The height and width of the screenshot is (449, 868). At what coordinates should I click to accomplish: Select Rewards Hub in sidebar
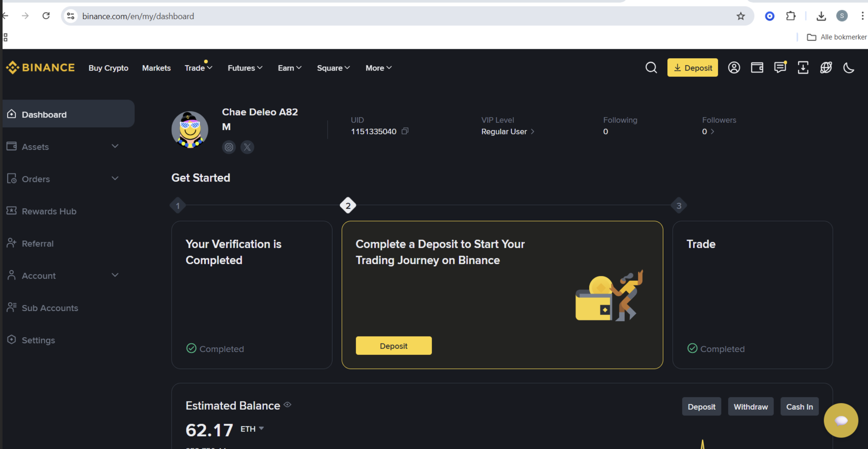coord(49,211)
